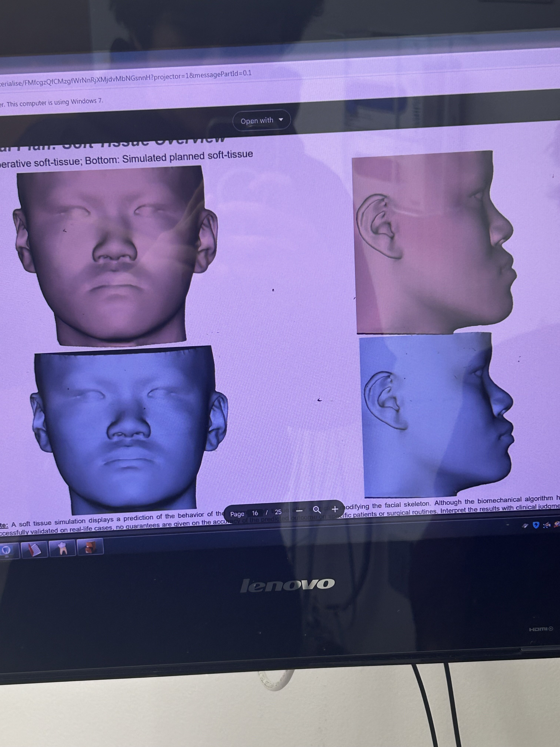Screen dimensions: 560x747
Task: Click the magnifier reset-zoom icon
Action: 317,510
